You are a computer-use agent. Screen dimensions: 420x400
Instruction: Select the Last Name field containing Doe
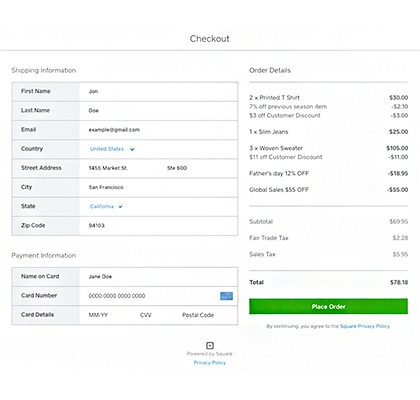[158, 111]
